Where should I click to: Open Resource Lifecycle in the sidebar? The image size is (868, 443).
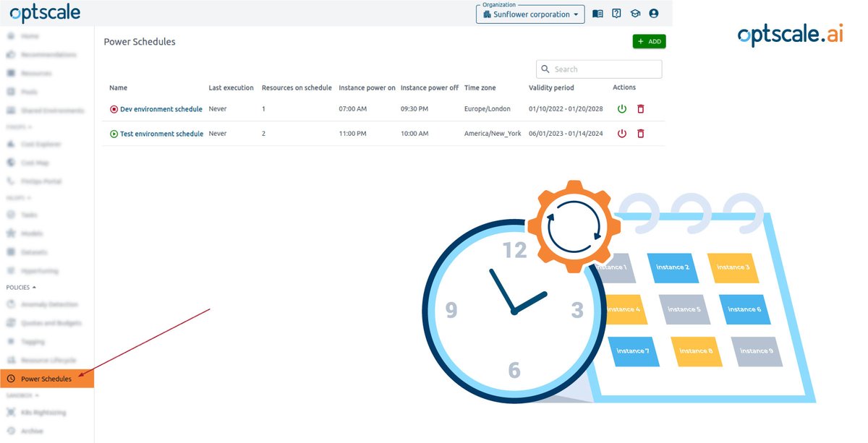coord(47,360)
